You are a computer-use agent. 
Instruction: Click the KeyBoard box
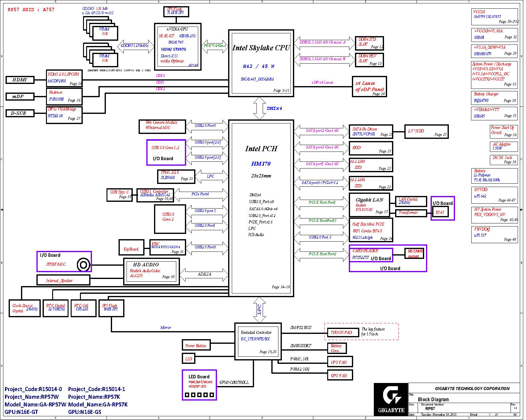(x=131, y=247)
